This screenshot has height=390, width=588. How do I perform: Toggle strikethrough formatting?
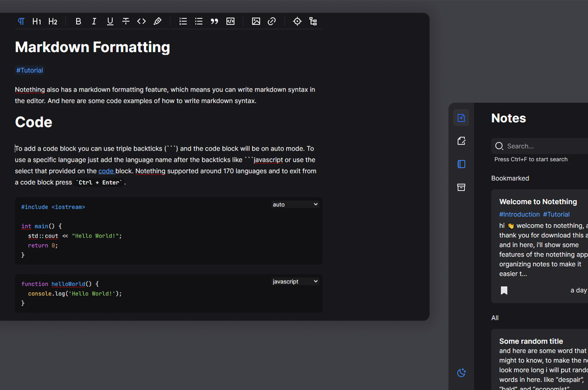tap(125, 22)
